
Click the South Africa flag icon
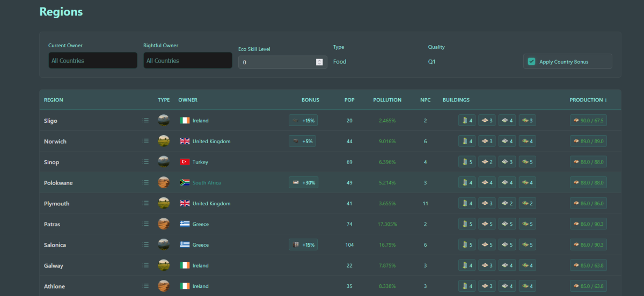pyautogui.click(x=185, y=183)
